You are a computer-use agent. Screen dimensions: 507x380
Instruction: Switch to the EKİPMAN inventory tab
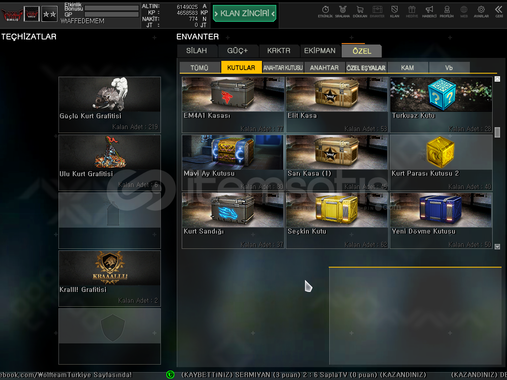coord(320,51)
